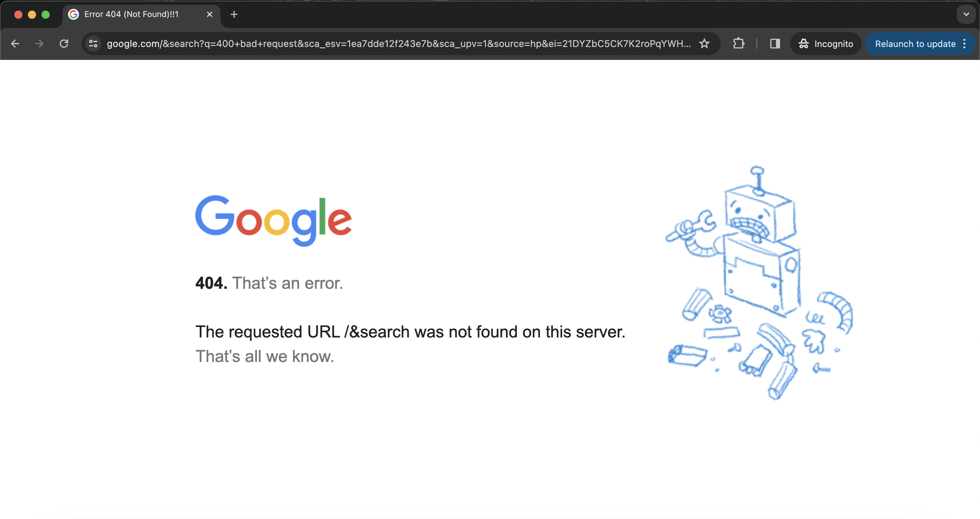The height and width of the screenshot is (519, 980).
Task: Reload the current page
Action: coord(64,43)
